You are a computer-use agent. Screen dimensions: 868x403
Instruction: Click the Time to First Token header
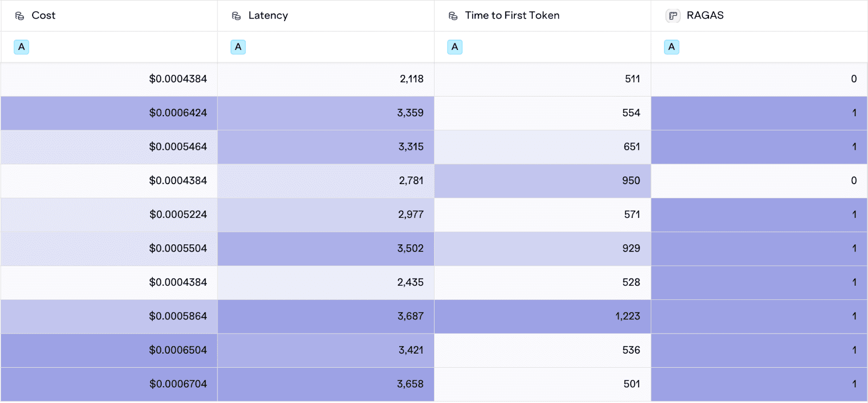coord(512,16)
